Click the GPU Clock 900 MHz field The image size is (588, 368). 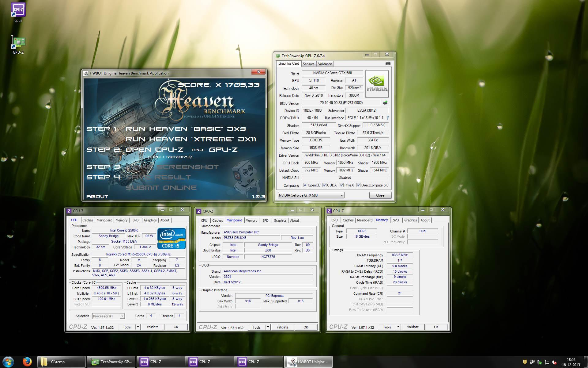point(311,163)
